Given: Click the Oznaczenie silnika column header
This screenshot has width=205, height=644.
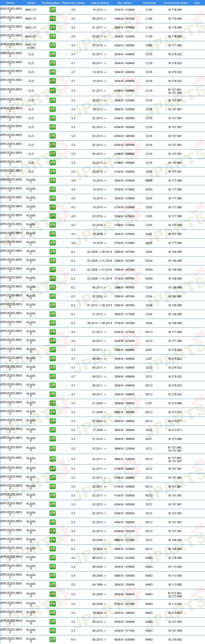Looking at the screenshot, I should [175, 3].
